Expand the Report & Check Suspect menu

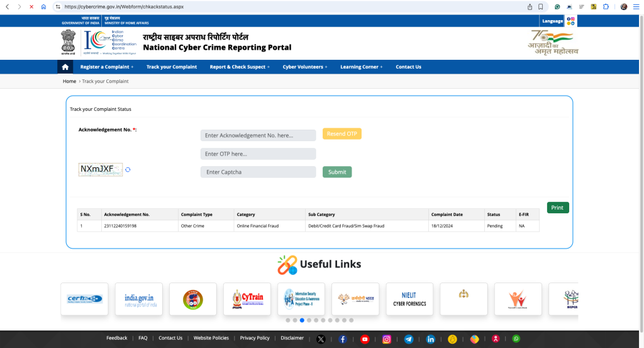click(x=240, y=67)
